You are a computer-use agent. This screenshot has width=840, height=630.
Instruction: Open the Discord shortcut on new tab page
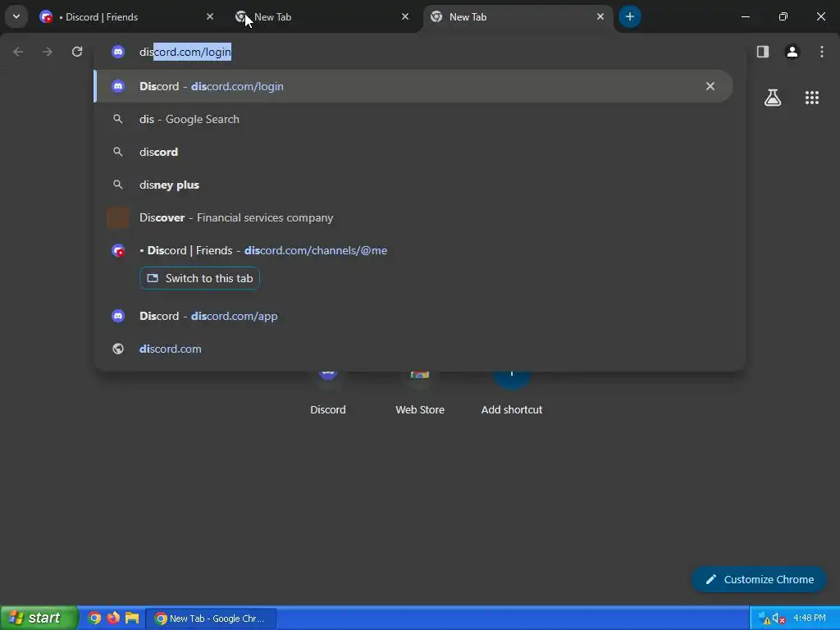coord(328,394)
